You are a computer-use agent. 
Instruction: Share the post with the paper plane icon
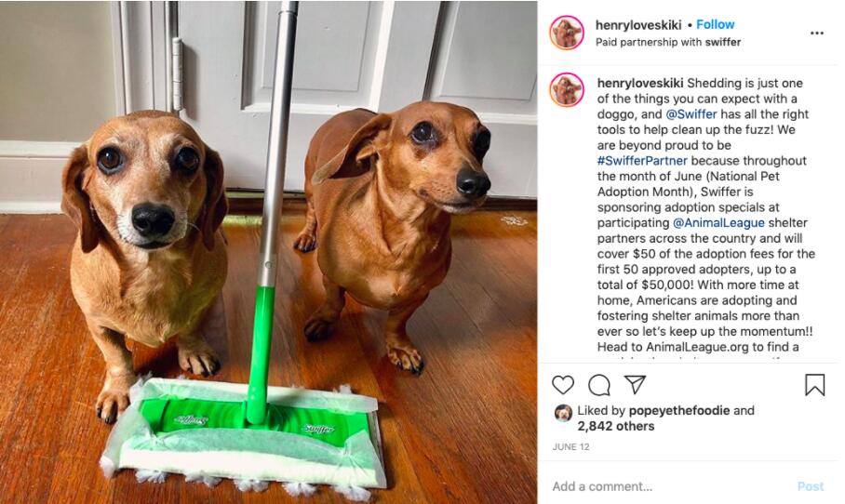click(x=635, y=384)
